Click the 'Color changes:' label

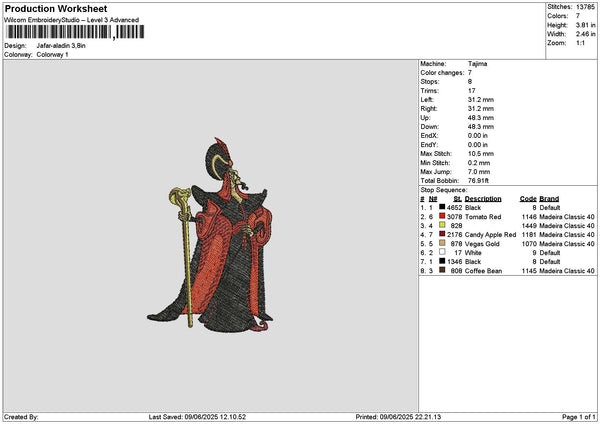tap(442, 73)
